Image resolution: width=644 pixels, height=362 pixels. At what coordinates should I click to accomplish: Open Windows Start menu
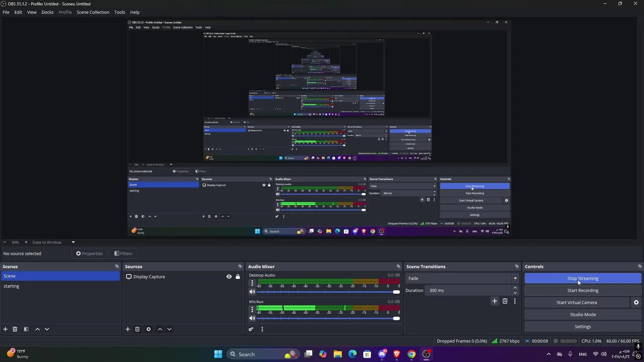tap(218, 354)
